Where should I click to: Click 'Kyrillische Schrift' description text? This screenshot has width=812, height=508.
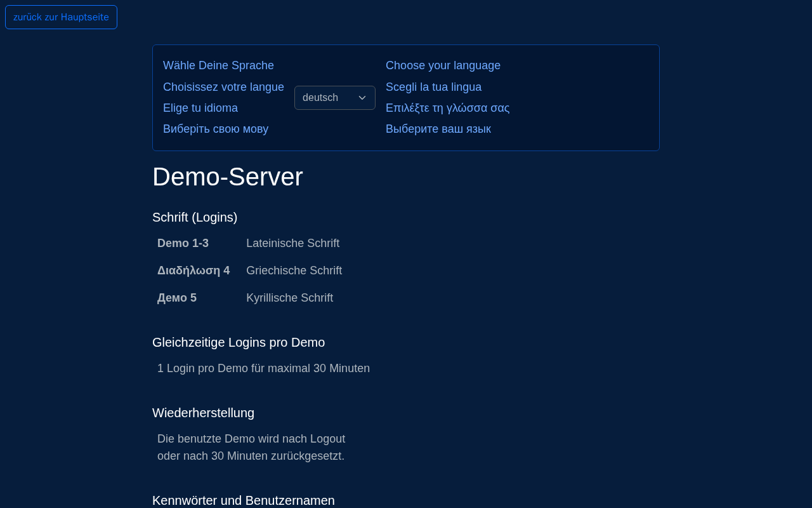(x=289, y=298)
